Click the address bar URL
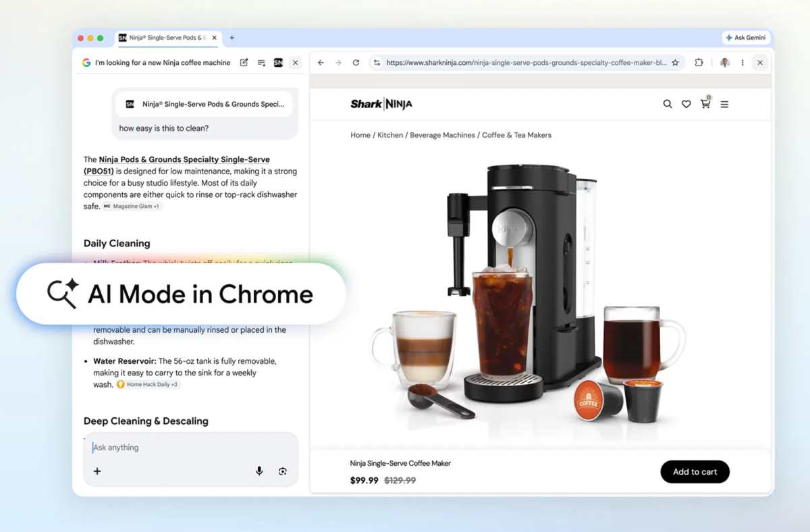This screenshot has width=810, height=532. tap(526, 63)
